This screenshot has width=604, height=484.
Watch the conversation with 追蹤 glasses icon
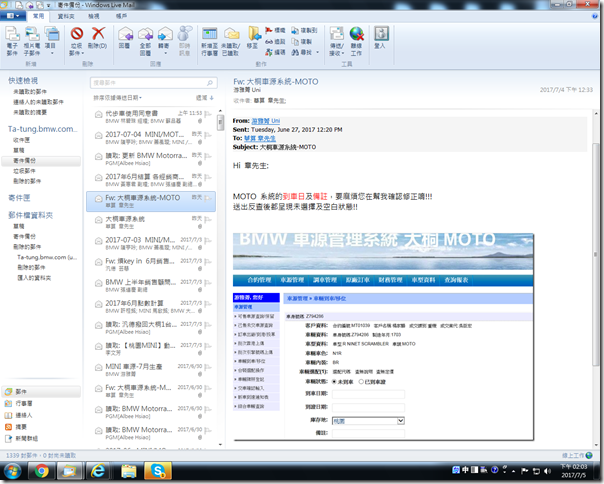[275, 41]
